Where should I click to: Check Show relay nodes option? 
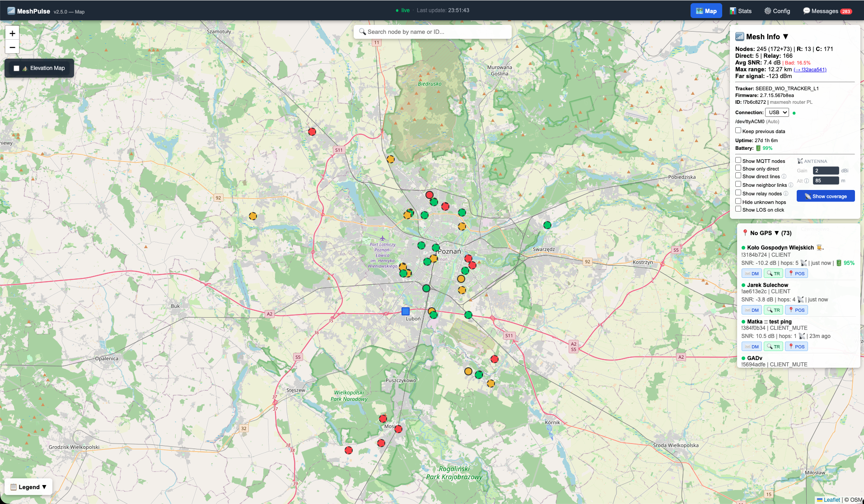[738, 193]
